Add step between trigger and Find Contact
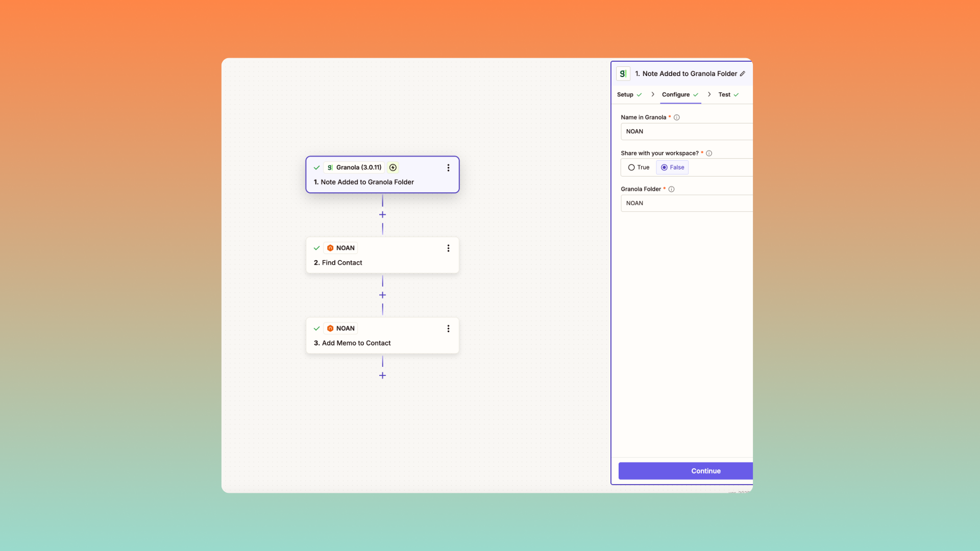The height and width of the screenshot is (551, 980). point(382,215)
